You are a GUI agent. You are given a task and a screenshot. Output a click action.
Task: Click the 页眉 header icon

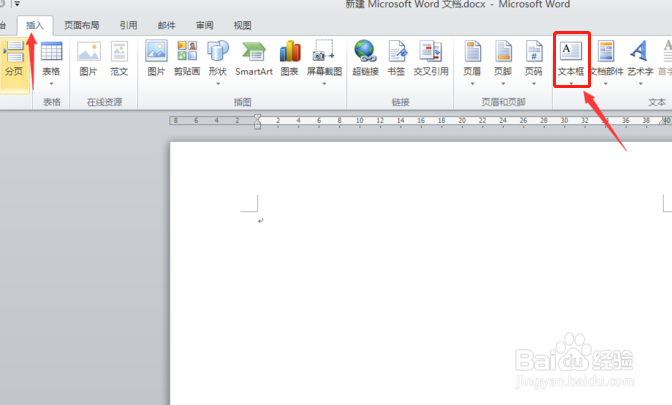coord(473,51)
